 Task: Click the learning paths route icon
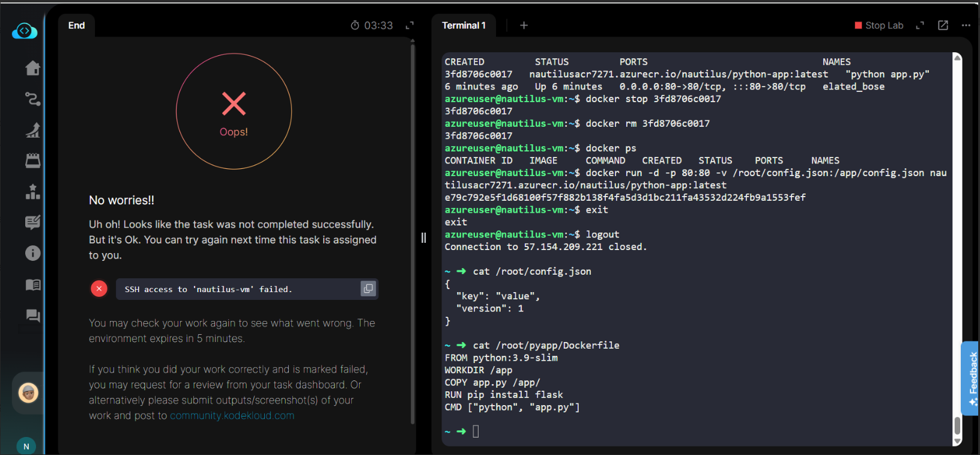pyautogui.click(x=32, y=99)
